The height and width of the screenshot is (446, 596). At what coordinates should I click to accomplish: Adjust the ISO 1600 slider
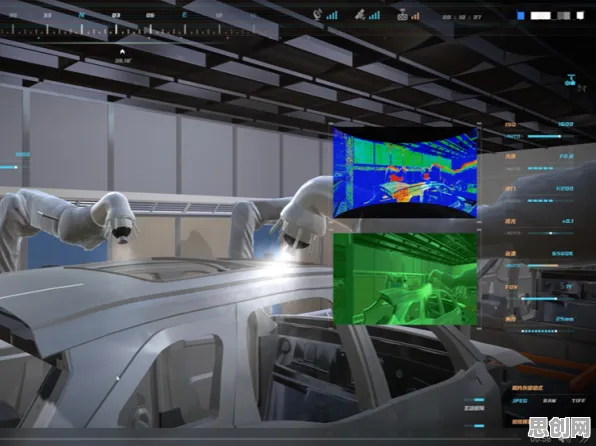click(550, 136)
